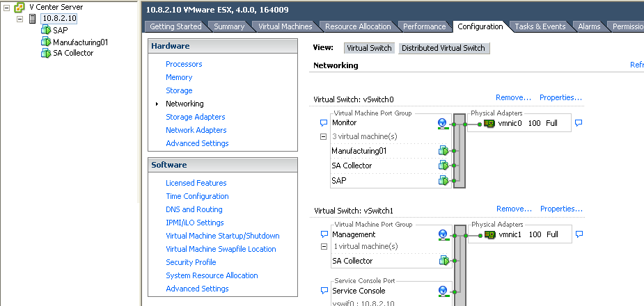Collapse the Management virtual machines list
Viewport: 644px width, 306px height.
pos(323,247)
